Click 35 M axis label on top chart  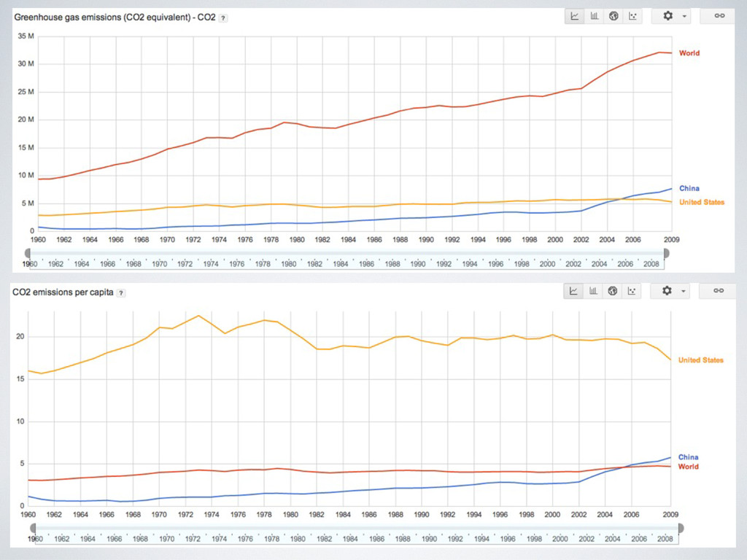(x=26, y=36)
